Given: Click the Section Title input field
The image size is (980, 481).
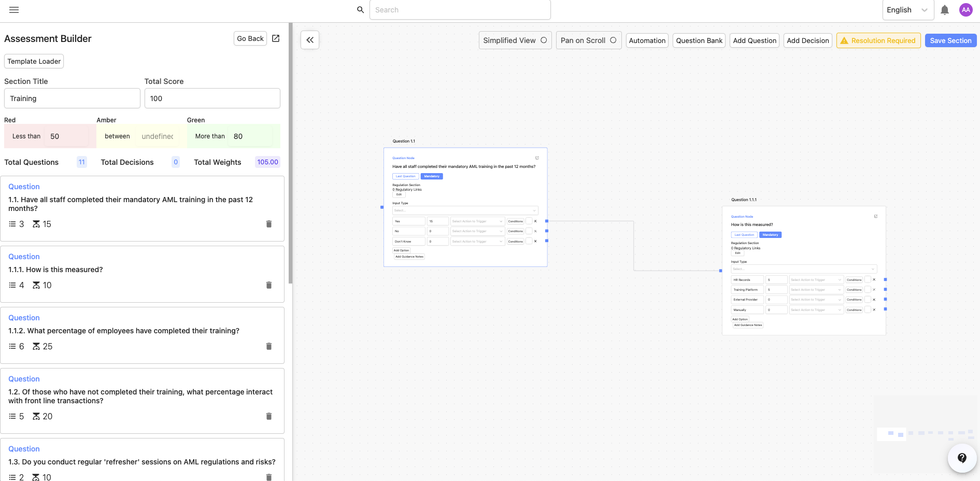Looking at the screenshot, I should point(72,98).
